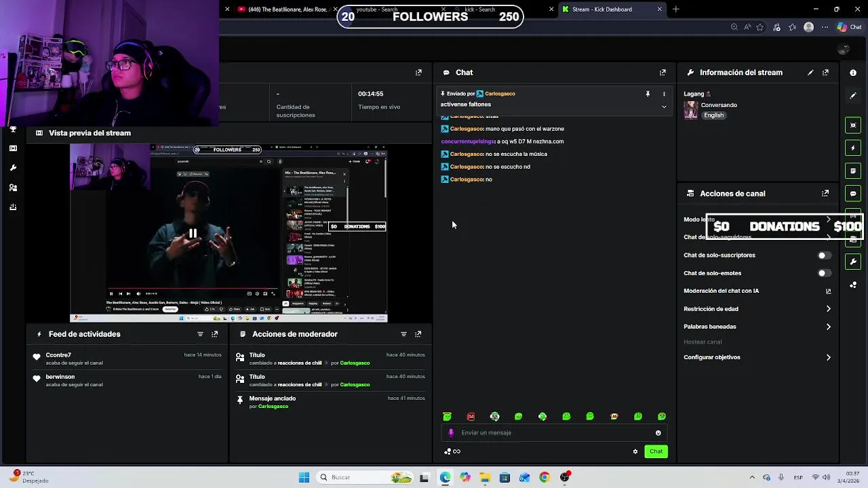Open a new browser tab
This screenshot has width=868, height=488.
click(x=675, y=9)
